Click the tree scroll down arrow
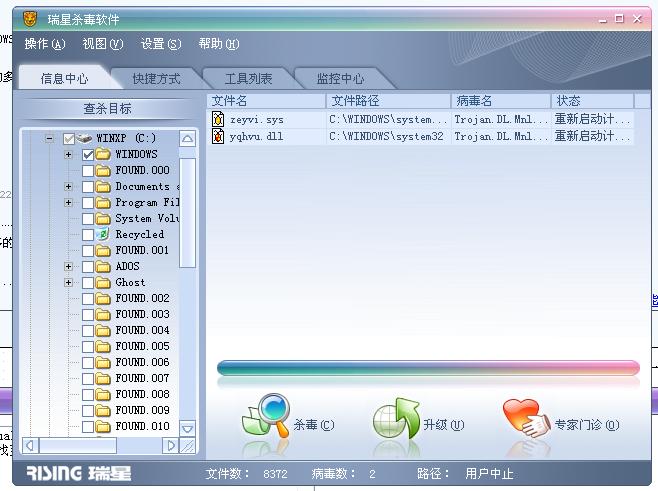 188,428
